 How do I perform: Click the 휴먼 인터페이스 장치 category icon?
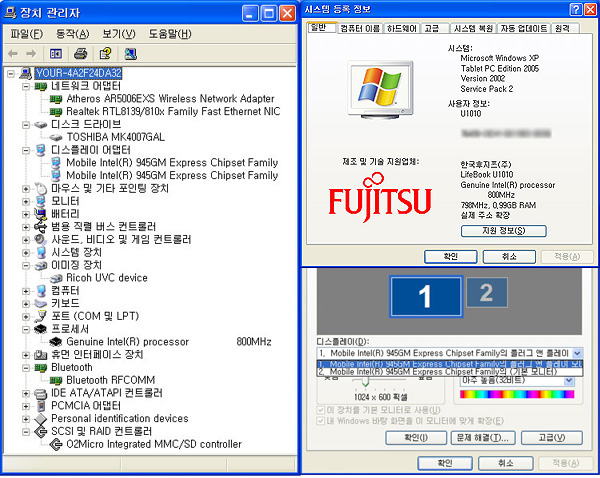point(41,355)
